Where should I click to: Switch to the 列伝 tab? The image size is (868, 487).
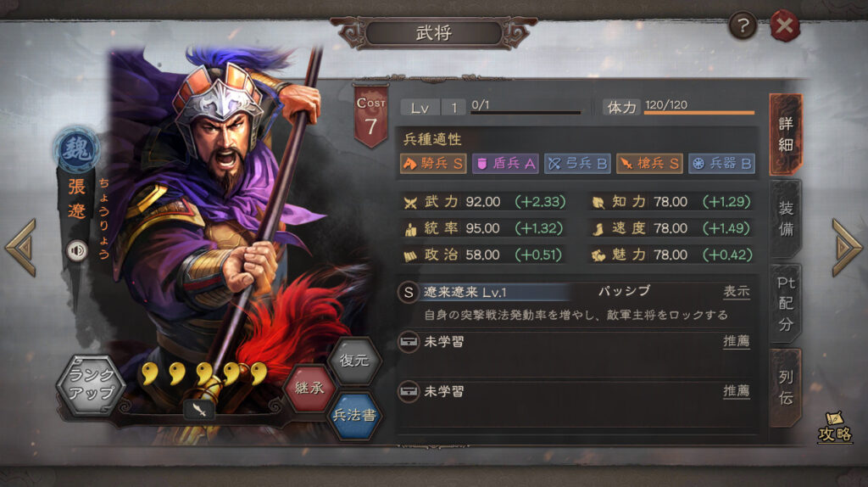[786, 388]
